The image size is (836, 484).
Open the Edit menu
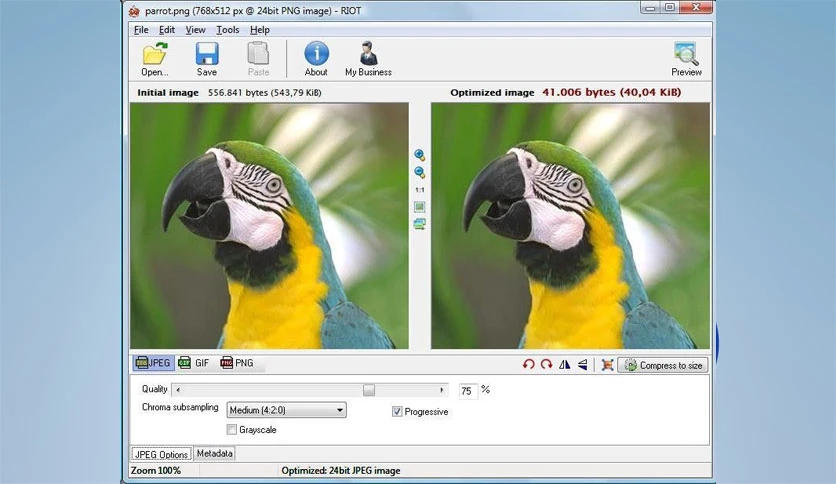pyautogui.click(x=167, y=30)
